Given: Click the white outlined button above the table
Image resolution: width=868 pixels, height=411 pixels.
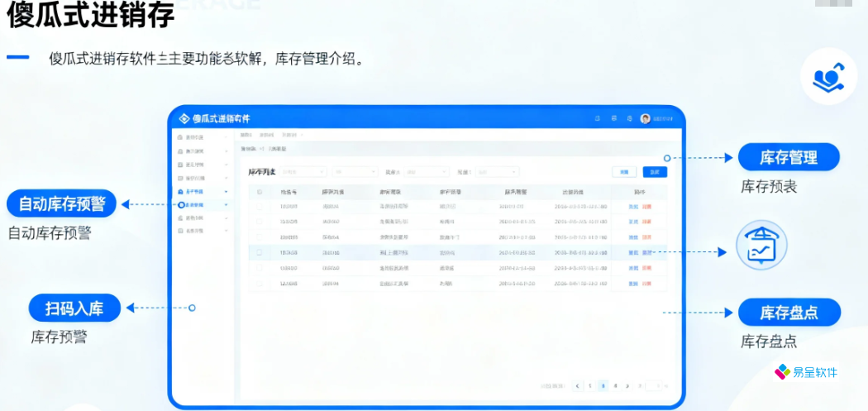Looking at the screenshot, I should 624,172.
